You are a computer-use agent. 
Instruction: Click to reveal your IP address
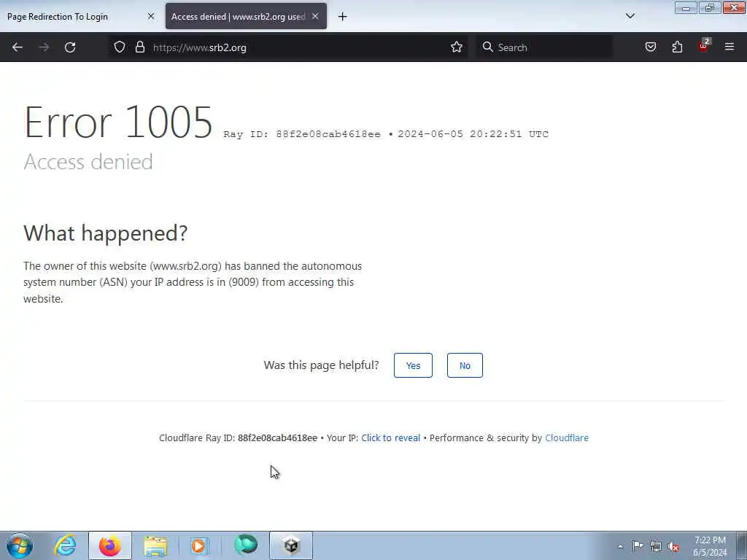pyautogui.click(x=391, y=437)
